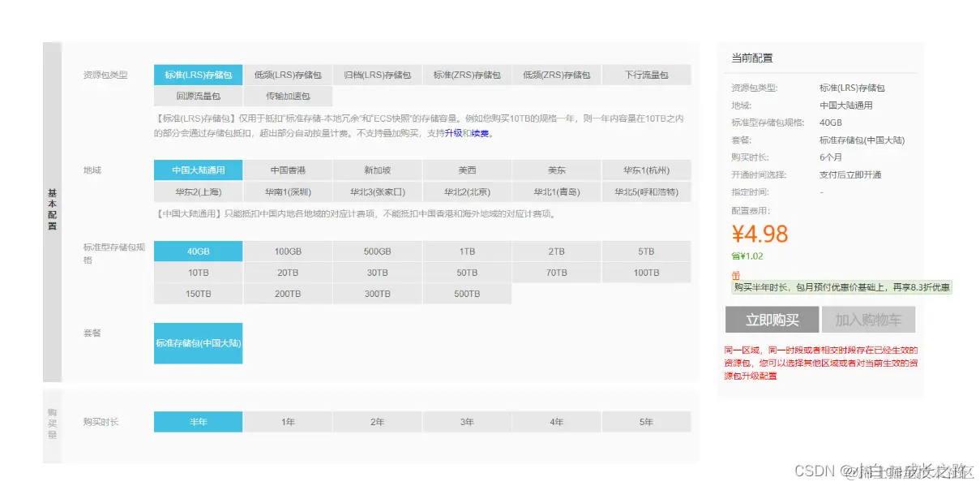This screenshot has width=980, height=486.
Task: Choose region 华北3(张家口)
Action: [x=378, y=192]
